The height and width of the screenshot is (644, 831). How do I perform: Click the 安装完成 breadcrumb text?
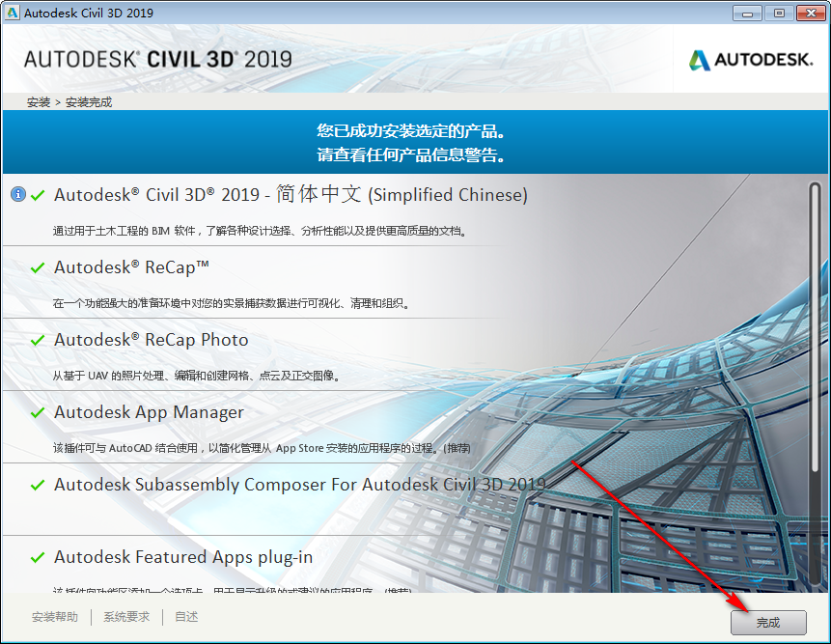click(x=89, y=102)
